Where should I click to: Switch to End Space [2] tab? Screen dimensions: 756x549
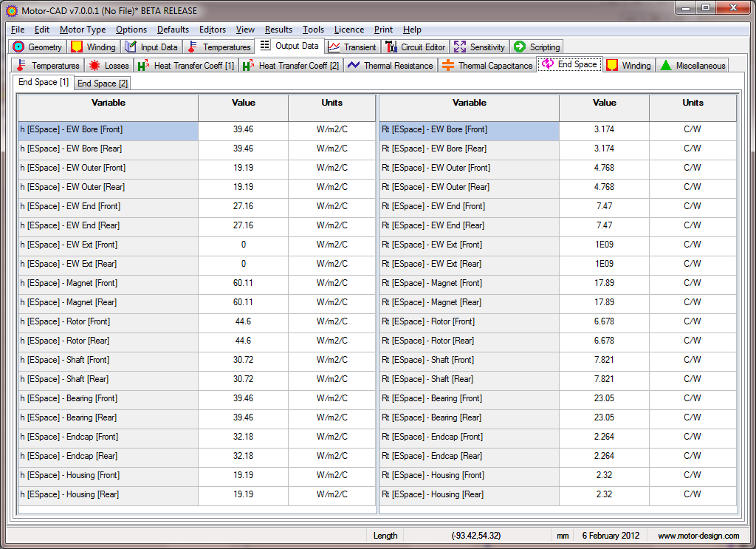point(102,83)
